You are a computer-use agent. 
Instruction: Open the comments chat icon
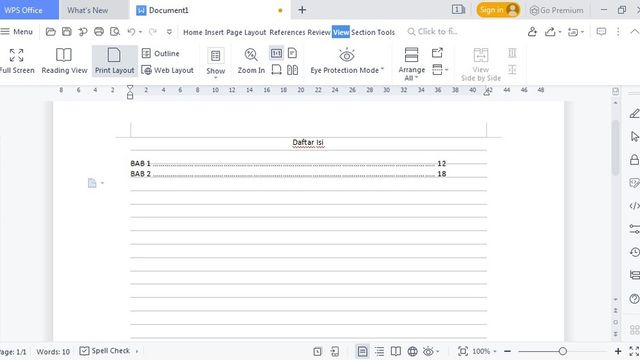tap(601, 31)
